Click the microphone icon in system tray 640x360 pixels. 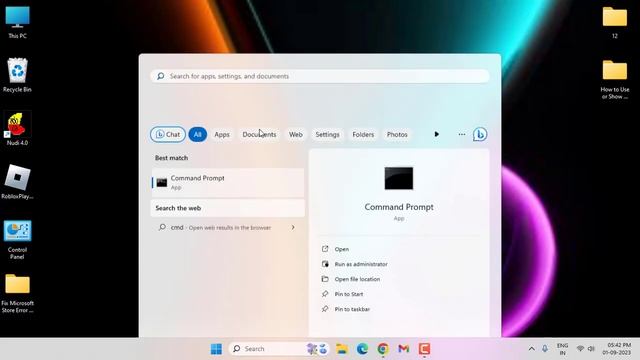(545, 349)
